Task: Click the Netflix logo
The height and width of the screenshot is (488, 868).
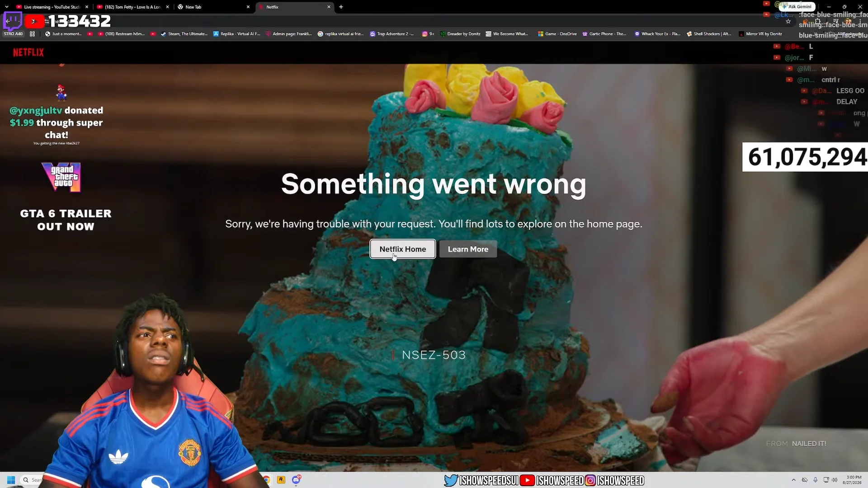Action: (28, 52)
